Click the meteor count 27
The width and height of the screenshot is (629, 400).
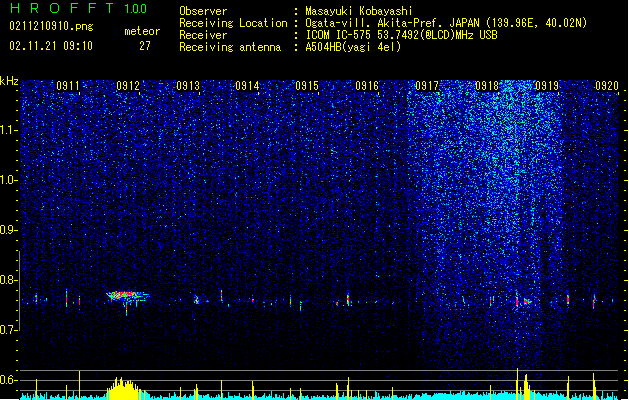point(145,46)
